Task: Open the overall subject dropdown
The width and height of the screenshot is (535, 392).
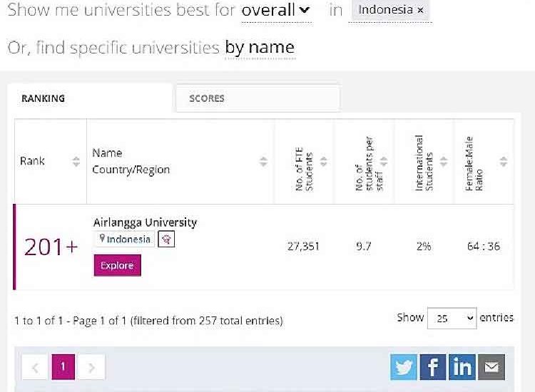Action: 276,10
